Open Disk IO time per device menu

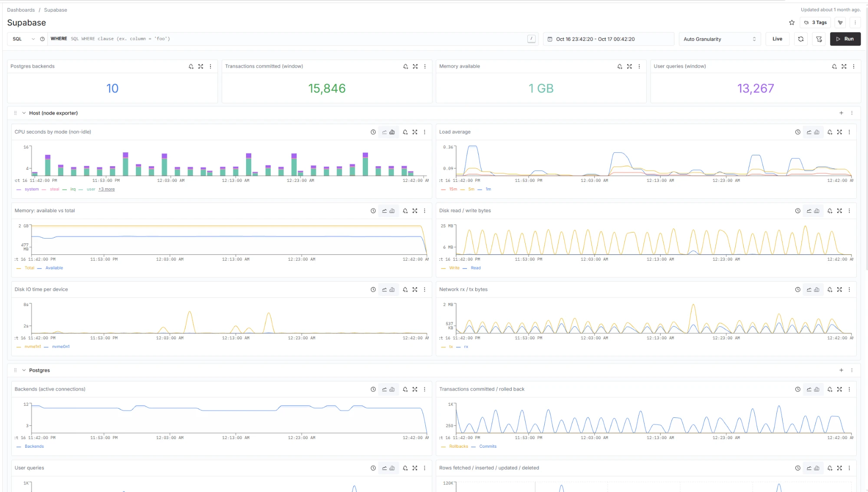(x=424, y=290)
